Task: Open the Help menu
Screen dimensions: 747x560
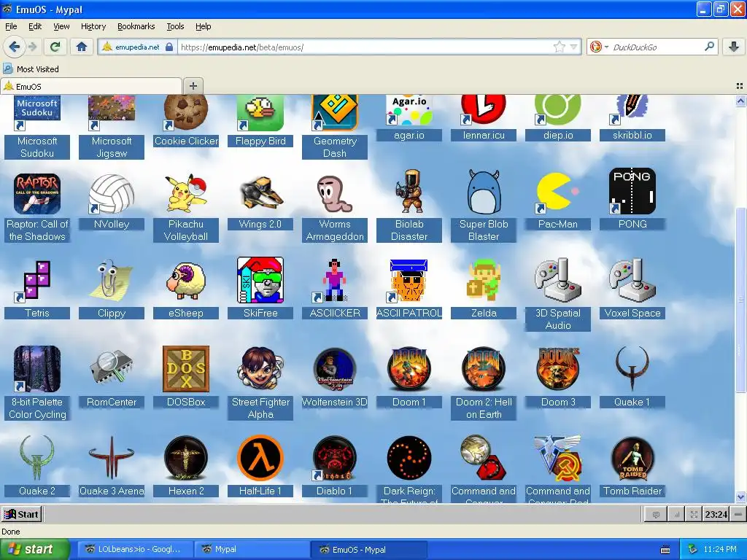Action: pos(203,26)
